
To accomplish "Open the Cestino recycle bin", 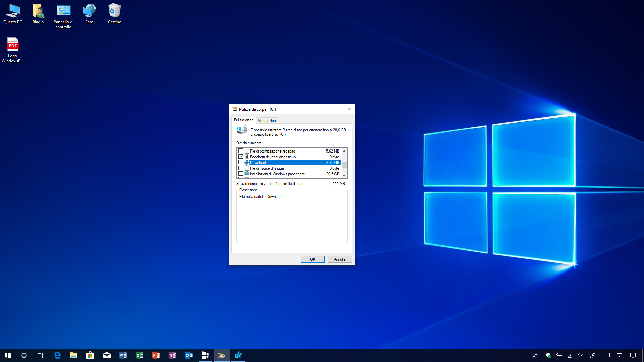I will coord(114,14).
